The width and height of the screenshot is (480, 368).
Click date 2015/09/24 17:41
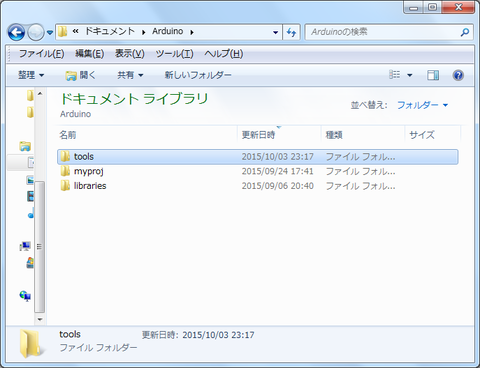pyautogui.click(x=277, y=171)
